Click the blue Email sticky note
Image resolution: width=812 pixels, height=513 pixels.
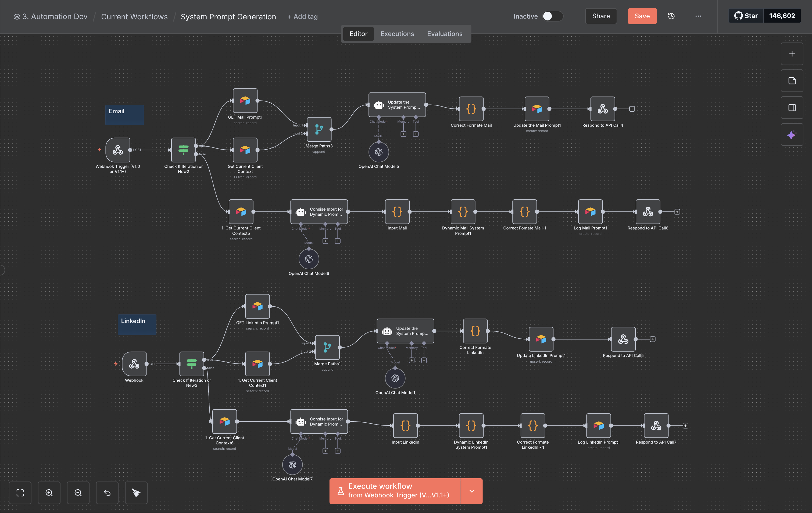125,115
